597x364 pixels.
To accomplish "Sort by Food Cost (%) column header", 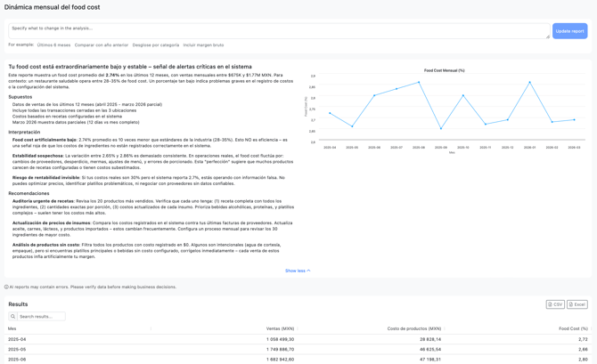I will 573,328.
